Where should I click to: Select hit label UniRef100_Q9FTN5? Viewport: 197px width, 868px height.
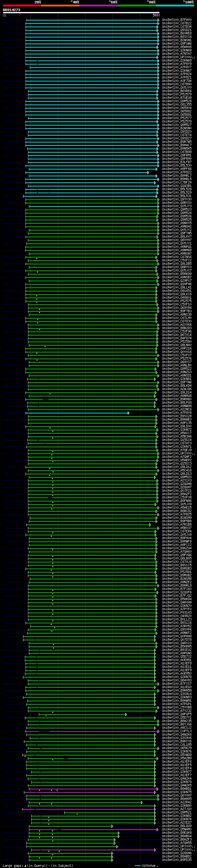tap(177, 233)
